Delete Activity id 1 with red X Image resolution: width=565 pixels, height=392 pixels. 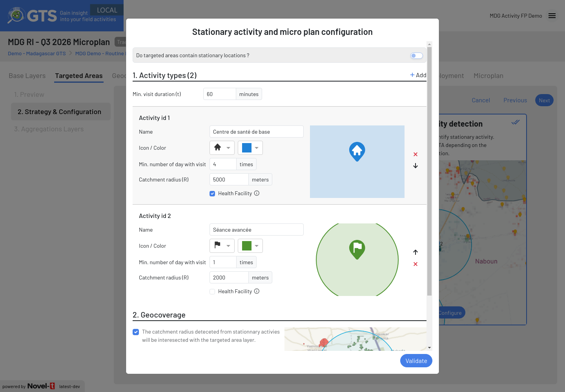tap(416, 154)
